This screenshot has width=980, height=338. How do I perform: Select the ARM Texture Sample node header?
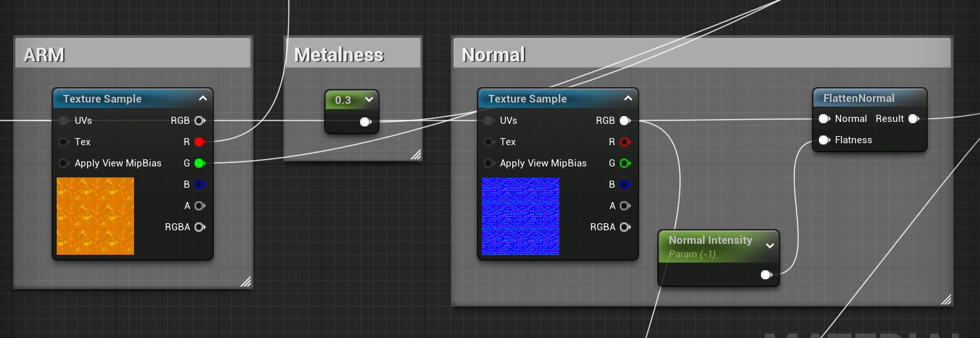tap(133, 99)
